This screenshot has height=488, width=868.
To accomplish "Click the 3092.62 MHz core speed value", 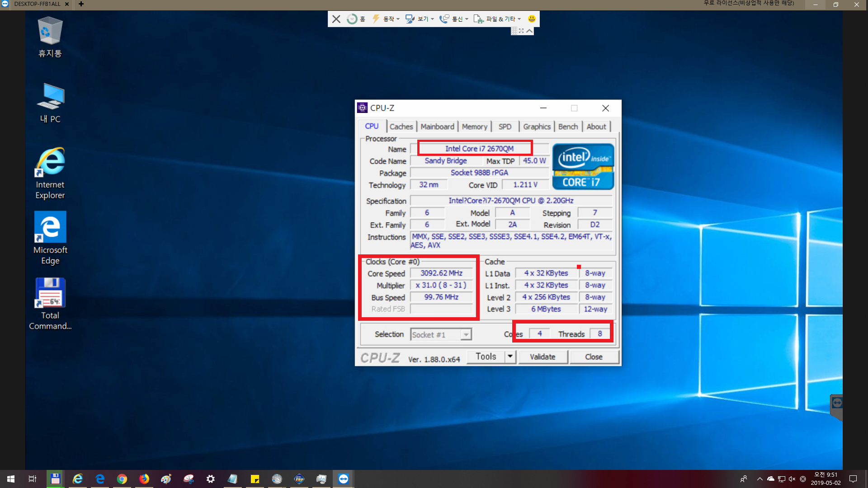I will [441, 273].
